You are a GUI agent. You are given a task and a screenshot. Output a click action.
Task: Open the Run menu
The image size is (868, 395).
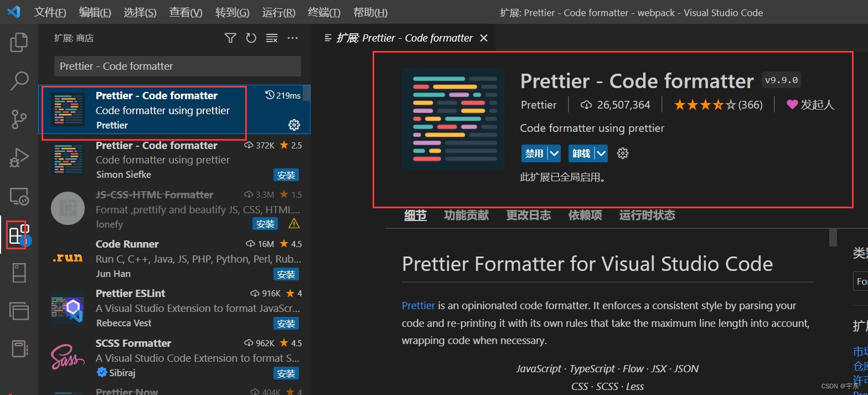pos(278,12)
